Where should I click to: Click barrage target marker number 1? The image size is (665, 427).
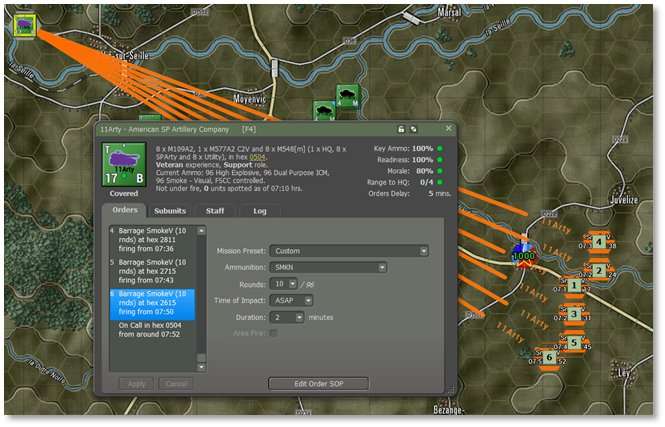574,286
